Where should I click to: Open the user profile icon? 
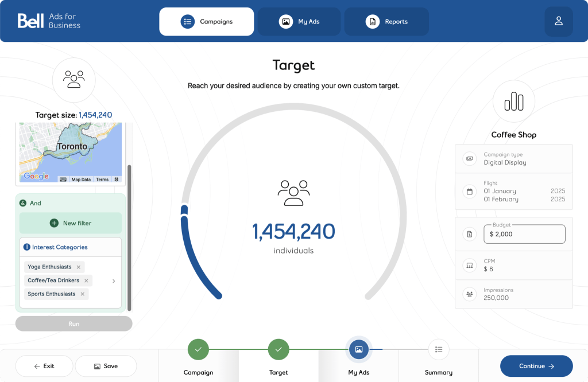coord(558,21)
